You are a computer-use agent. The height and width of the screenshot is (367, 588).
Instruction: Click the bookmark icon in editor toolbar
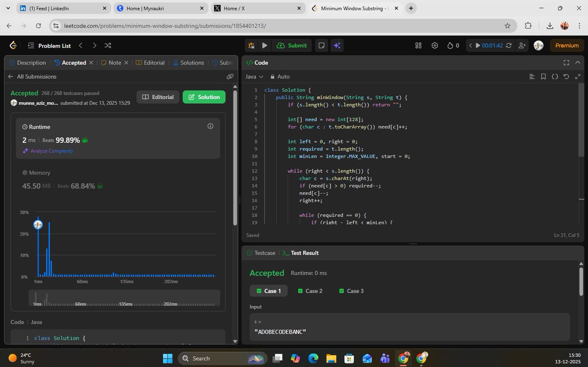tap(543, 77)
